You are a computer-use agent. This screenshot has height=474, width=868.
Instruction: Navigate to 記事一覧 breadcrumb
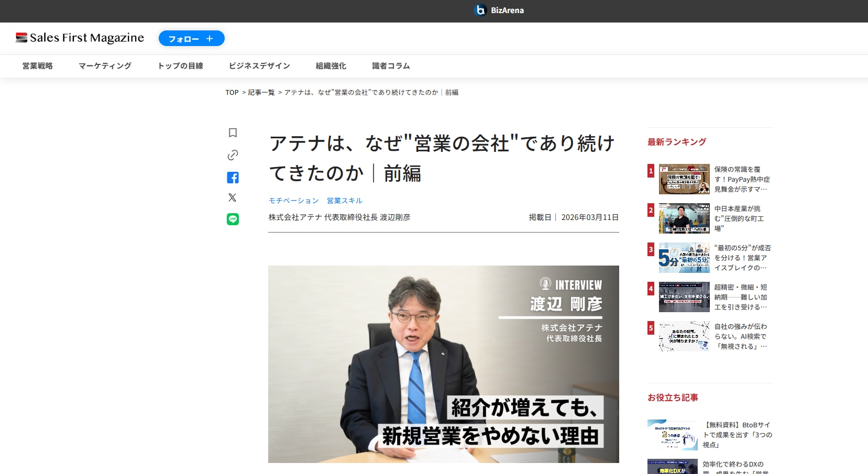pyautogui.click(x=261, y=93)
